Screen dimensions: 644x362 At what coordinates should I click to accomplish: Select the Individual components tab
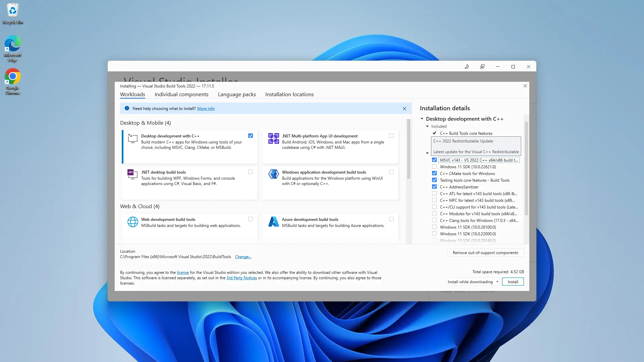pyautogui.click(x=181, y=94)
